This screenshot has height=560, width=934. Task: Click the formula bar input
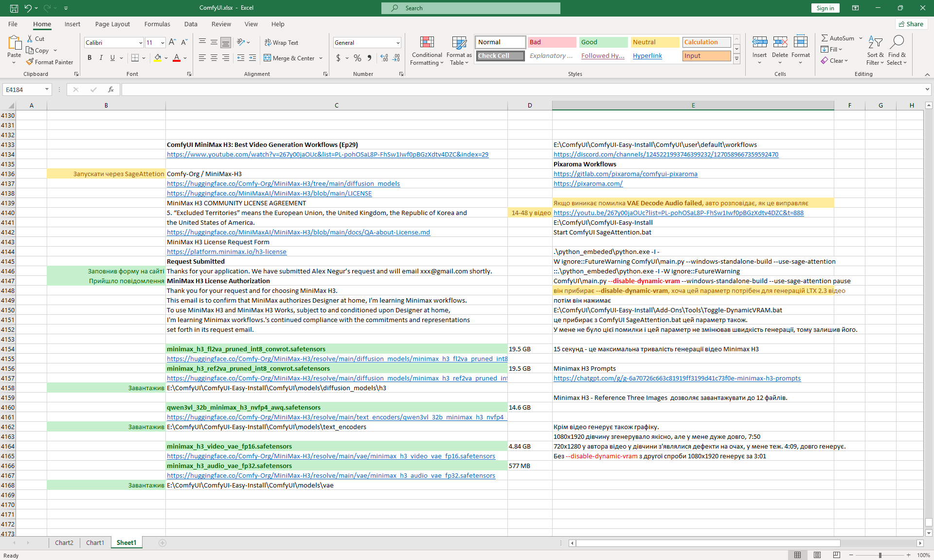click(x=523, y=90)
